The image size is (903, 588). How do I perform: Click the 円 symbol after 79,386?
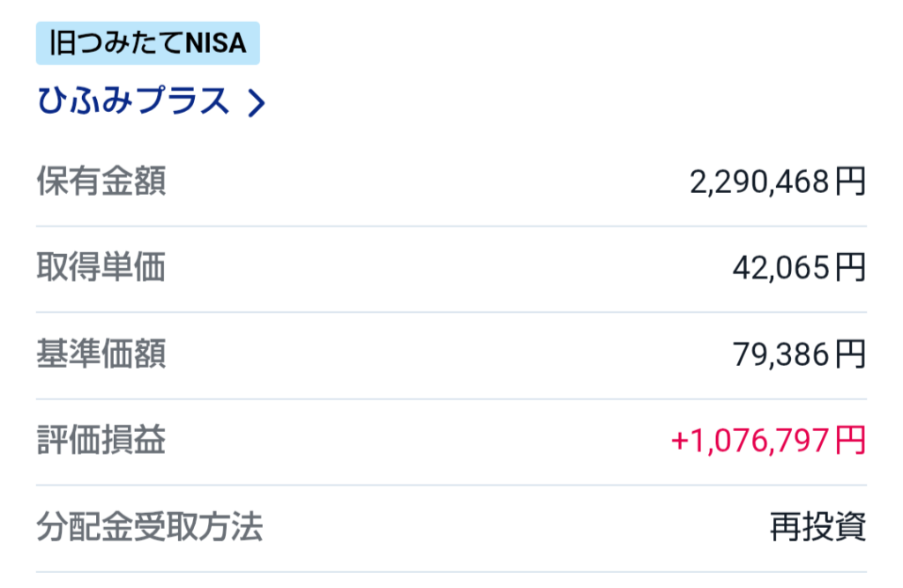click(x=851, y=355)
